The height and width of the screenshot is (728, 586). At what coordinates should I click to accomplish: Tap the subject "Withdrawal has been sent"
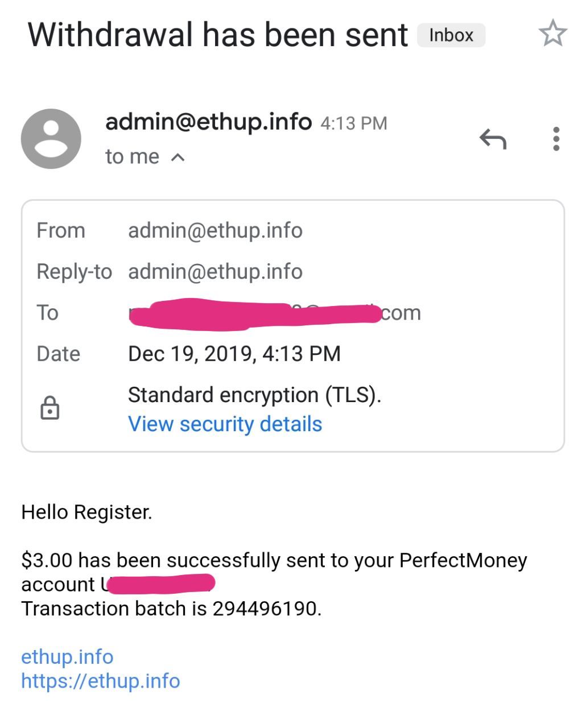coord(218,35)
